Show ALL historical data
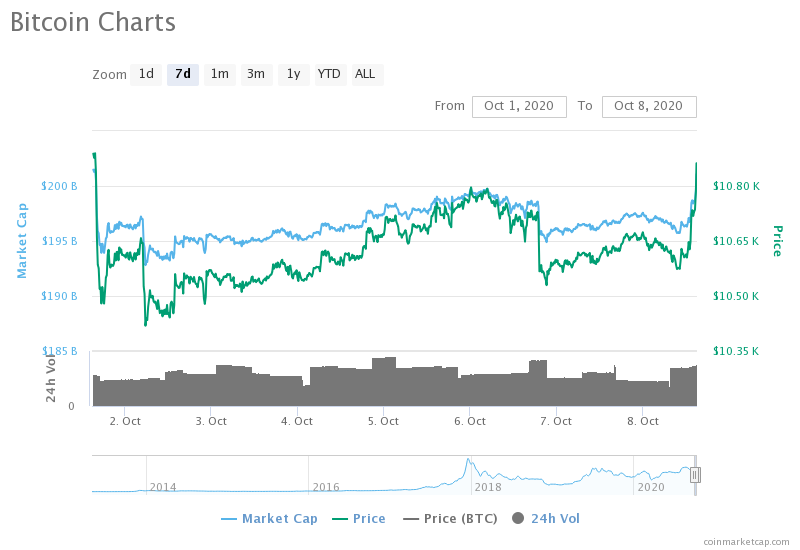Image resolution: width=800 pixels, height=550 pixels. point(367,74)
